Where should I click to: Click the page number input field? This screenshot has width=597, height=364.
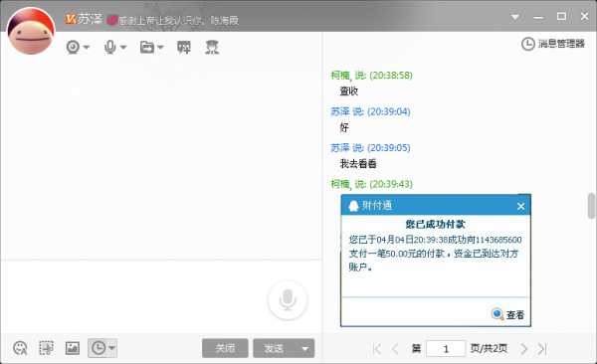coord(446,348)
